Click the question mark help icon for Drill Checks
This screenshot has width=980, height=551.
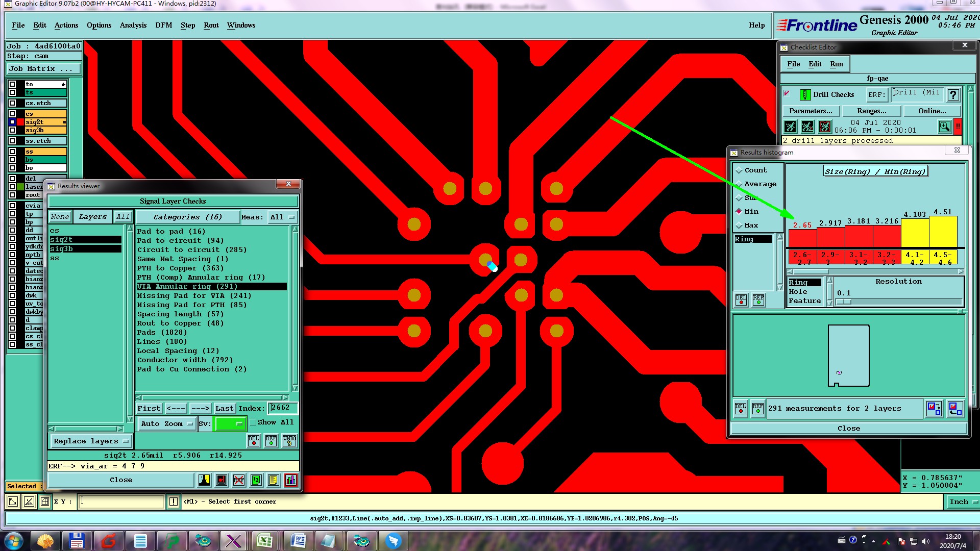tap(953, 95)
